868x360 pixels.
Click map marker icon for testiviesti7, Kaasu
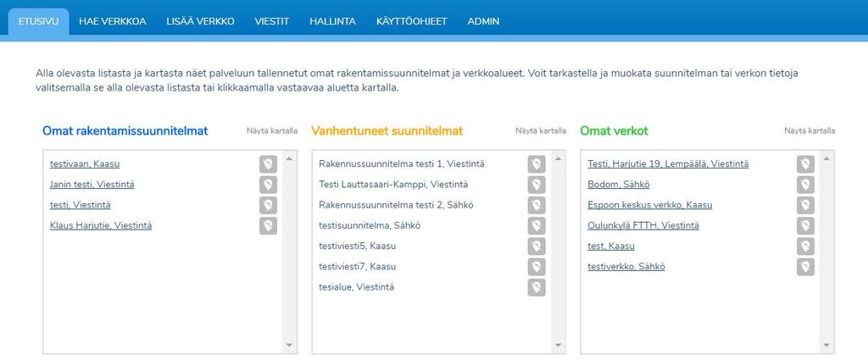[537, 267]
